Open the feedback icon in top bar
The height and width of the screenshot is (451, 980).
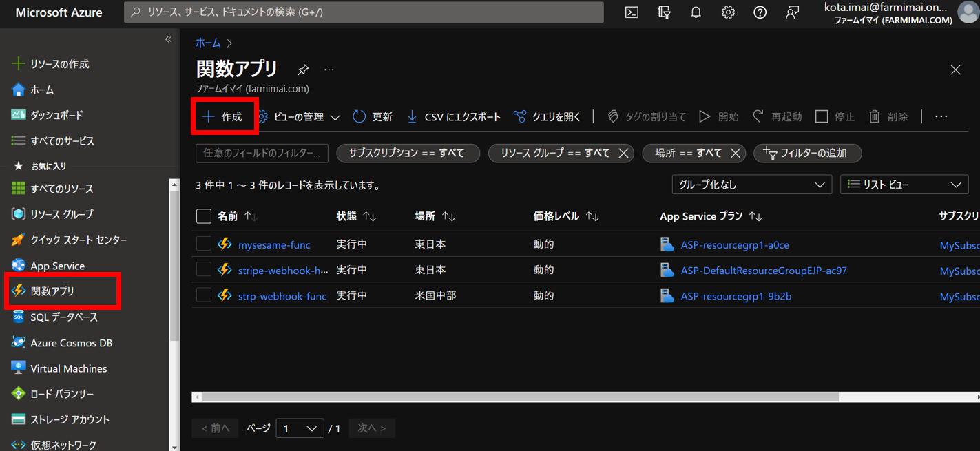[x=793, y=12]
